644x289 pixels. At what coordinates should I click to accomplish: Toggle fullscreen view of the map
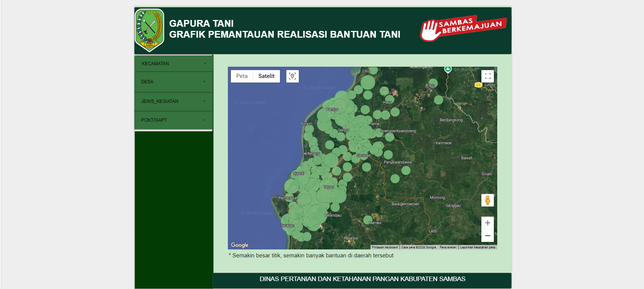tap(488, 76)
